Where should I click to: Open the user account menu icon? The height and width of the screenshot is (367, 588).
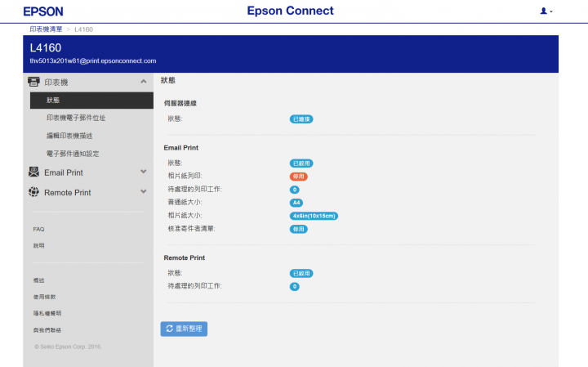pyautogui.click(x=546, y=11)
